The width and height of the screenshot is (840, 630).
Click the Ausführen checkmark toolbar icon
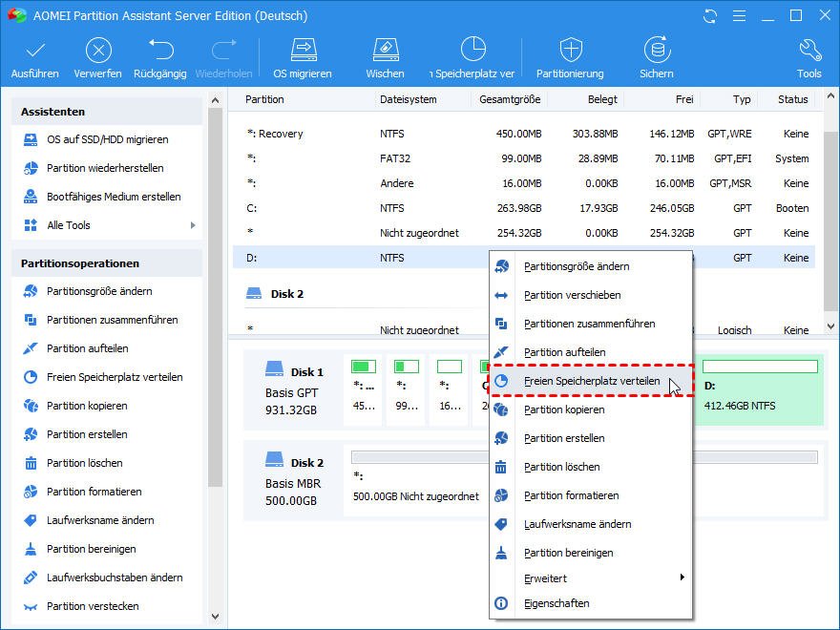point(35,52)
